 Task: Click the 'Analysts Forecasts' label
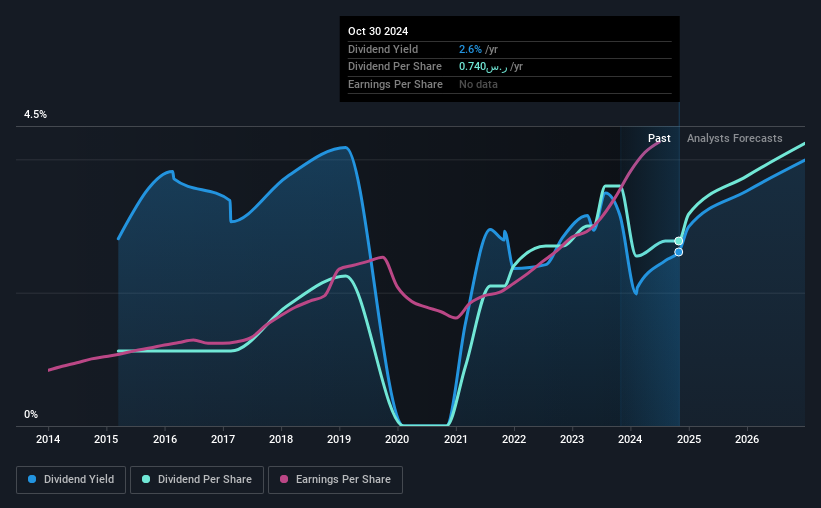pos(735,138)
